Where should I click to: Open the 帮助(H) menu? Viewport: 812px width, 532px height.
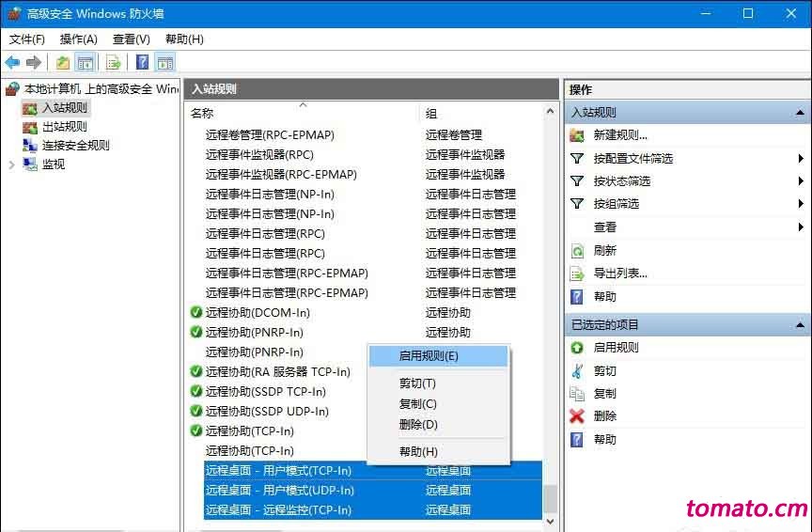[x=184, y=39]
